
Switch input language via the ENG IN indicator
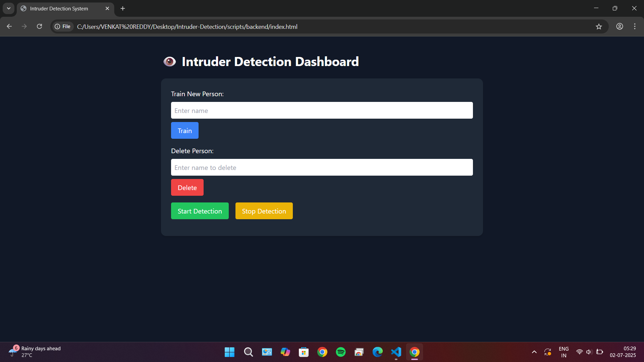[563, 352]
